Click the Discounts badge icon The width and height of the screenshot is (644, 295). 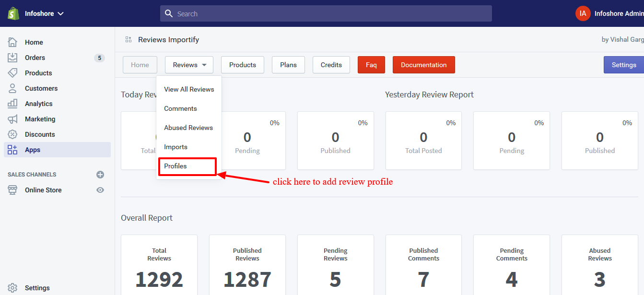[12, 134]
